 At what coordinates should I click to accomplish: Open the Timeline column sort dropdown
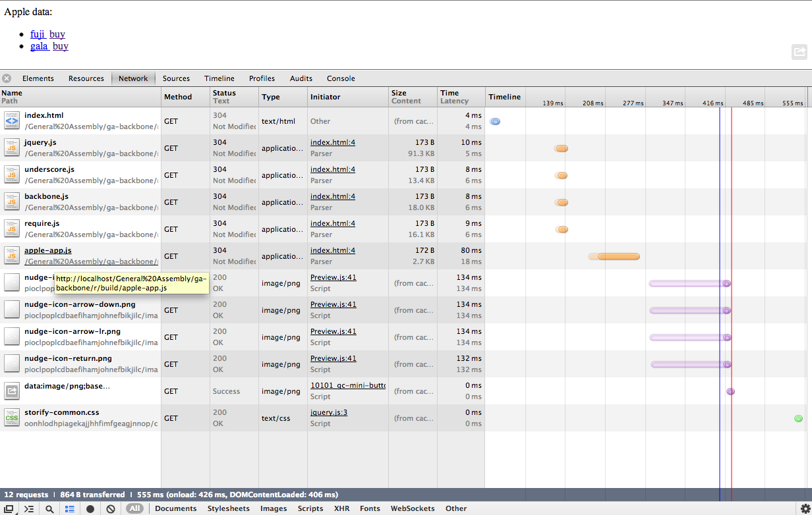coord(505,97)
